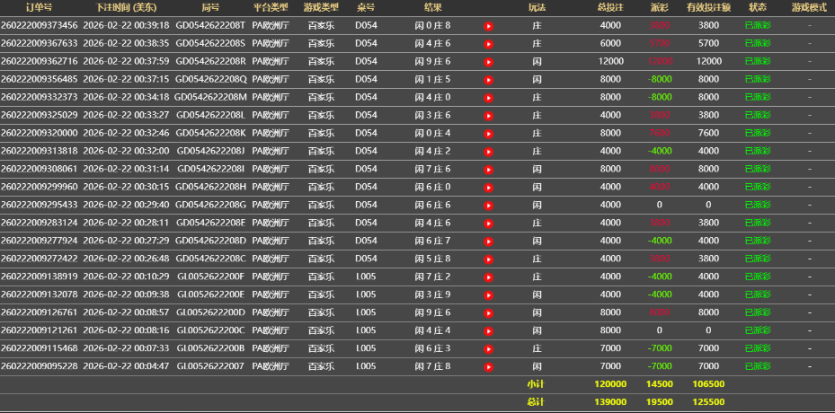Click red play icon for order 260222009313818

pyautogui.click(x=489, y=151)
